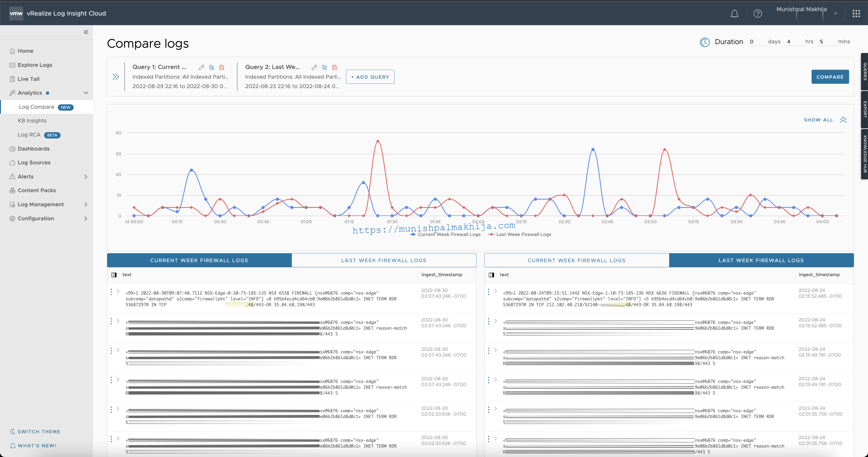Open the KNOWLEDGE HUB side tab

tap(865, 154)
